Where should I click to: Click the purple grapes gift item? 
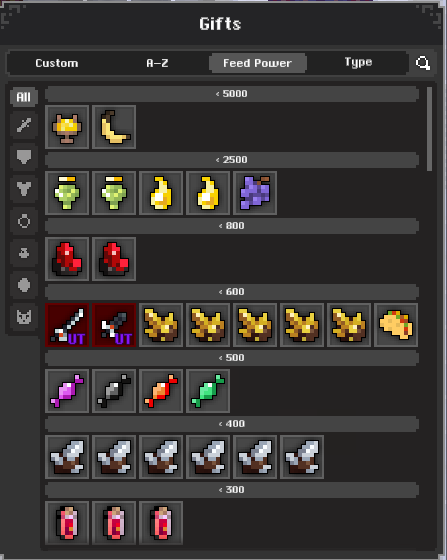click(255, 193)
